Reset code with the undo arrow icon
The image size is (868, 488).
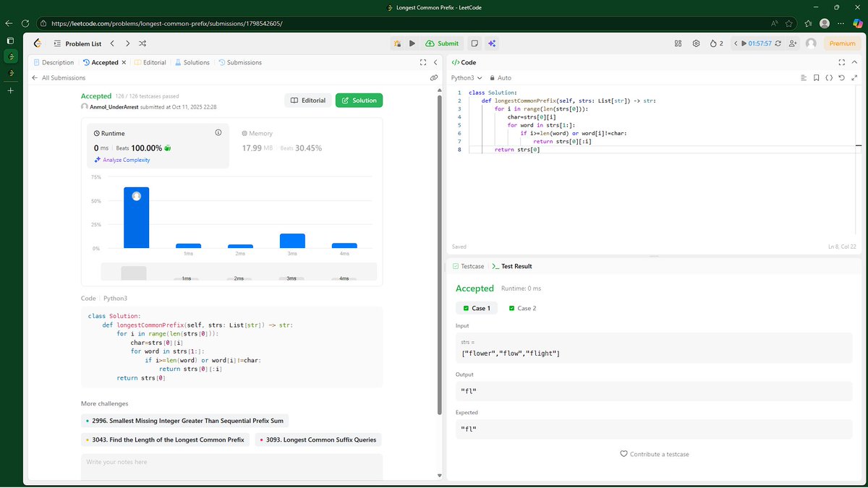(841, 77)
